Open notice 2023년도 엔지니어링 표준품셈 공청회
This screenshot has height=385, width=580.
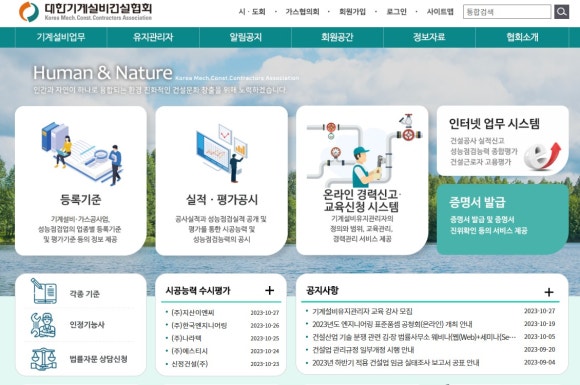(x=392, y=324)
